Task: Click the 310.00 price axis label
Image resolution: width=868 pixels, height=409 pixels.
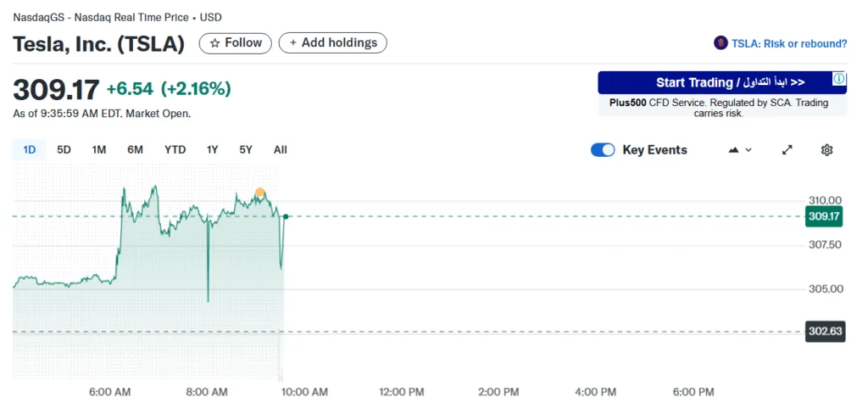Action: tap(824, 200)
